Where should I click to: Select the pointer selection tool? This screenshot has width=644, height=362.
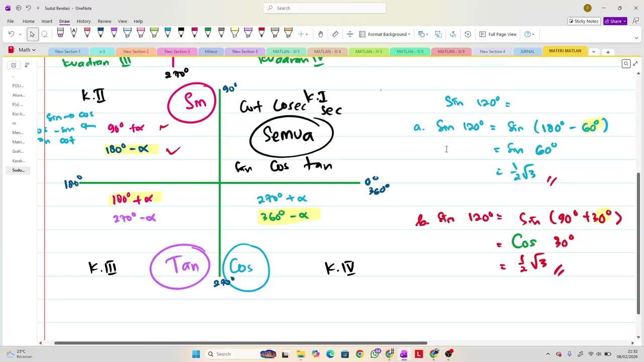(32, 34)
